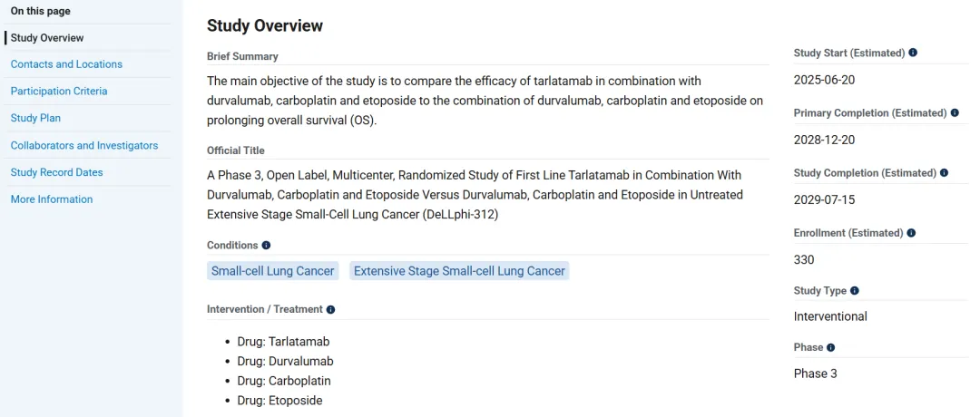
Task: Click info icon next to Intervention / Treatment
Action: pos(330,309)
